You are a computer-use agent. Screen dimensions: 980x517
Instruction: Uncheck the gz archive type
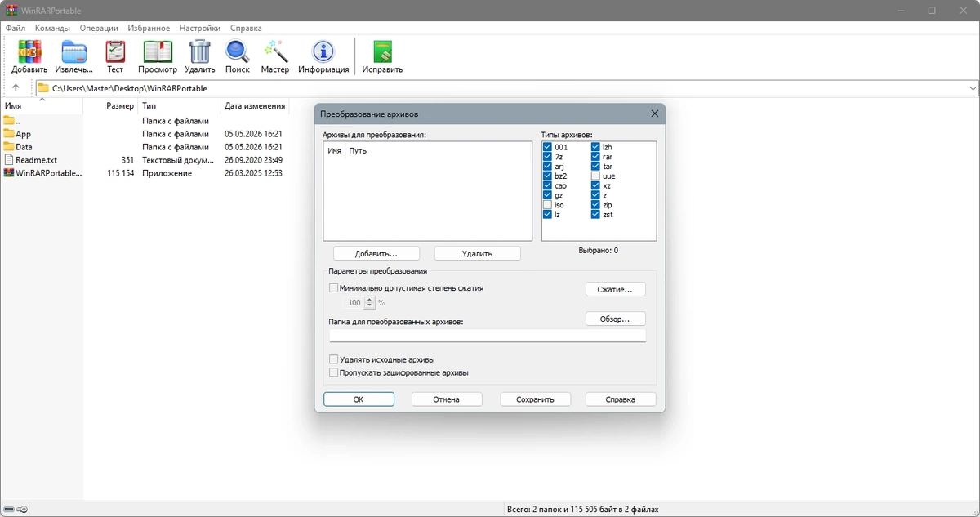[x=548, y=196]
